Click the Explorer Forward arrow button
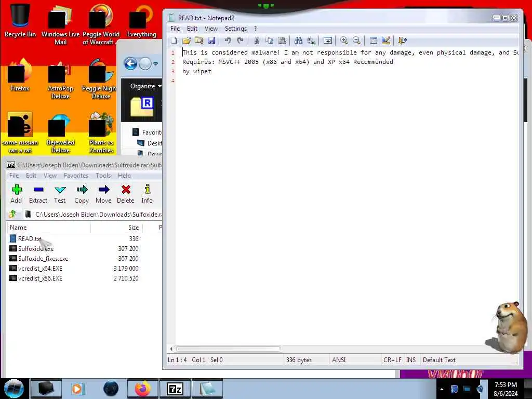 point(145,63)
